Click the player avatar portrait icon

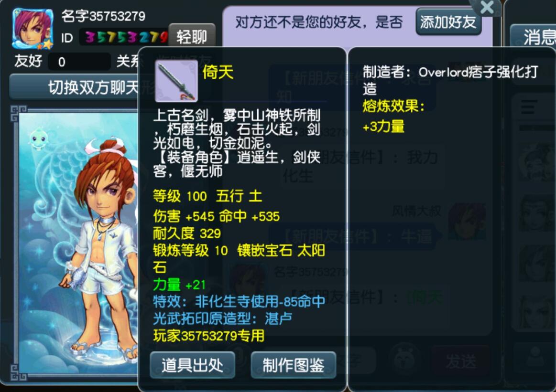(32, 28)
